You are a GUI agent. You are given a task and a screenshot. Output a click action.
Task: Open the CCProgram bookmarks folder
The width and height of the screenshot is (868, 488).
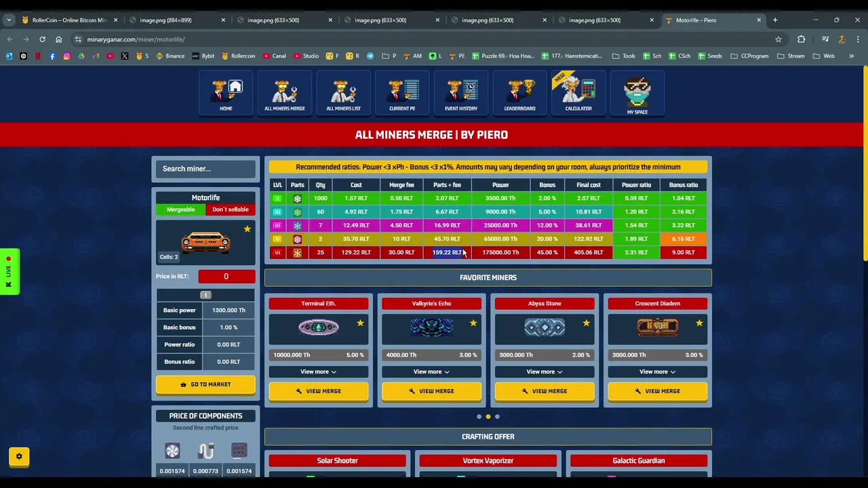[750, 56]
